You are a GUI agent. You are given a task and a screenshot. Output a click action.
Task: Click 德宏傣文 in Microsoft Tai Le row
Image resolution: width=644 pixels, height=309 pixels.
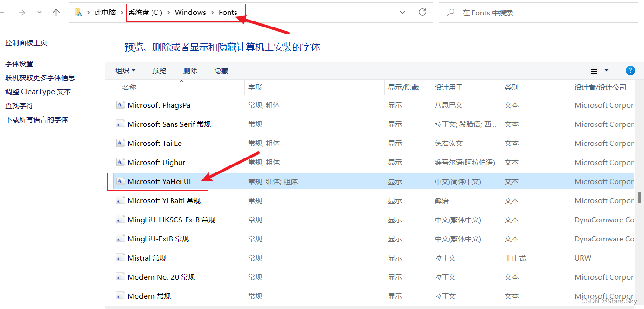pyautogui.click(x=449, y=143)
